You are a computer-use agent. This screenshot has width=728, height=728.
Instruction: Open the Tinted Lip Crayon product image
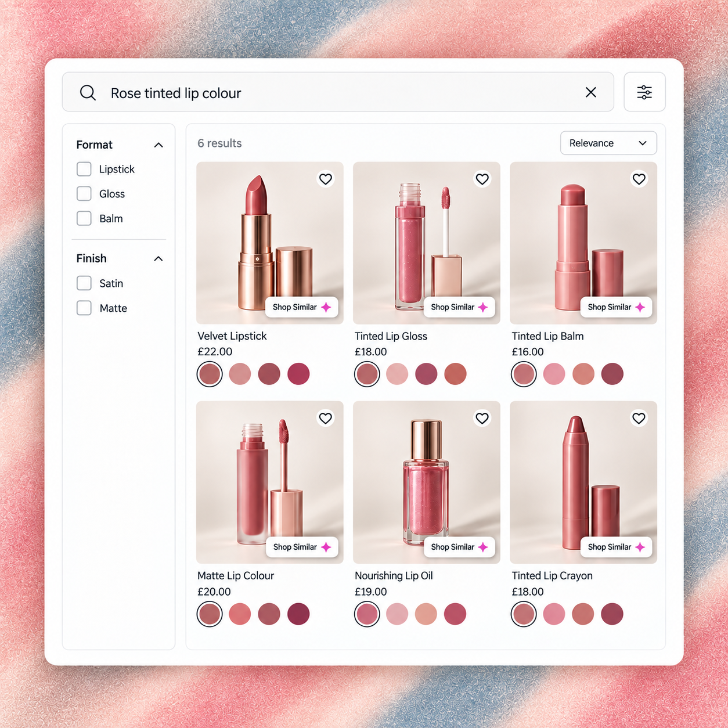click(x=583, y=482)
